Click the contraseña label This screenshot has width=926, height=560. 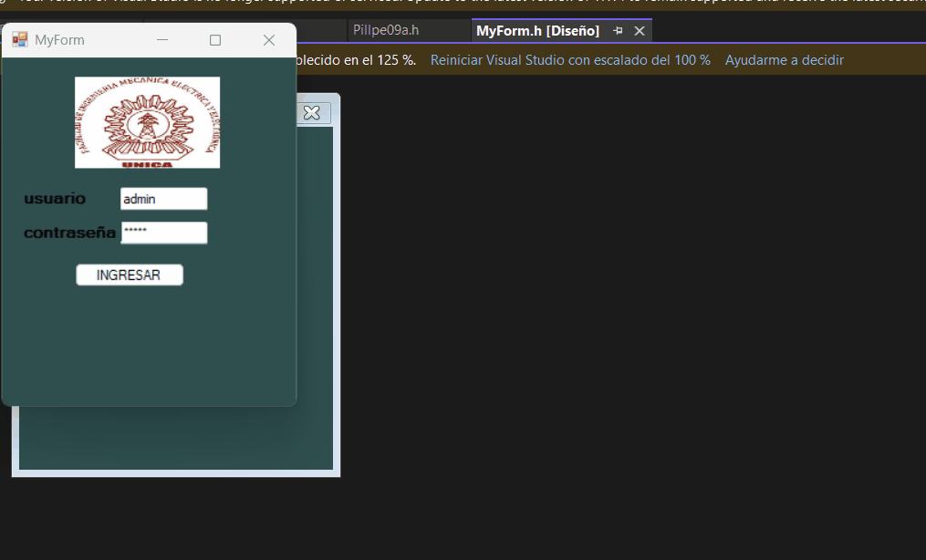point(69,233)
